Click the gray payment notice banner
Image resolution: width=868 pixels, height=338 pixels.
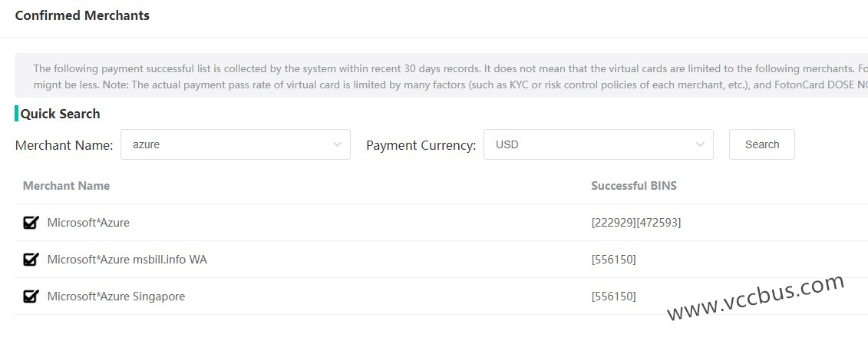[x=437, y=76]
